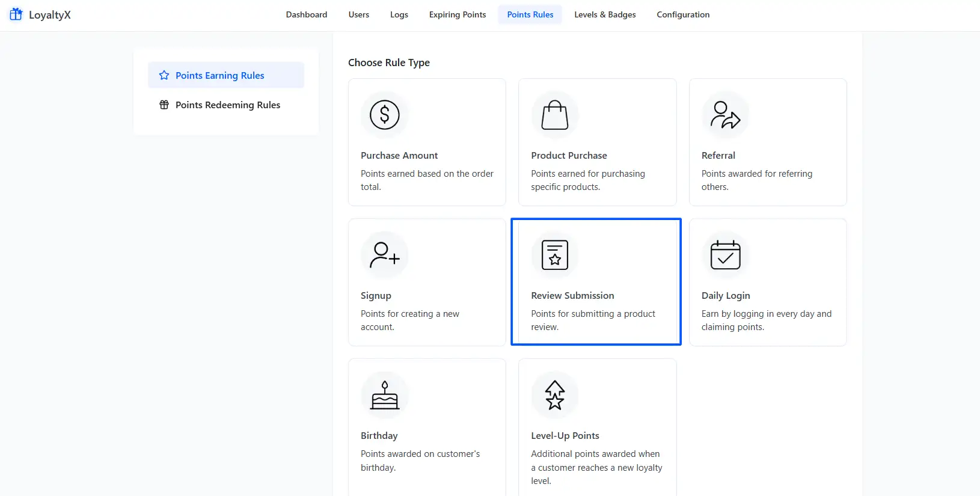980x496 pixels.
Task: Click the Referral person-with-arrow icon
Action: coord(725,115)
